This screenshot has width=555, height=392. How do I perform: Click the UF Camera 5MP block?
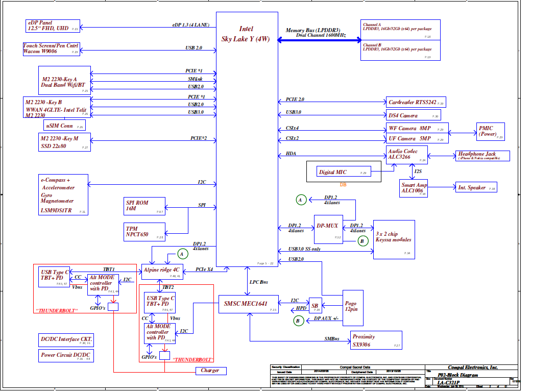[x=417, y=138]
